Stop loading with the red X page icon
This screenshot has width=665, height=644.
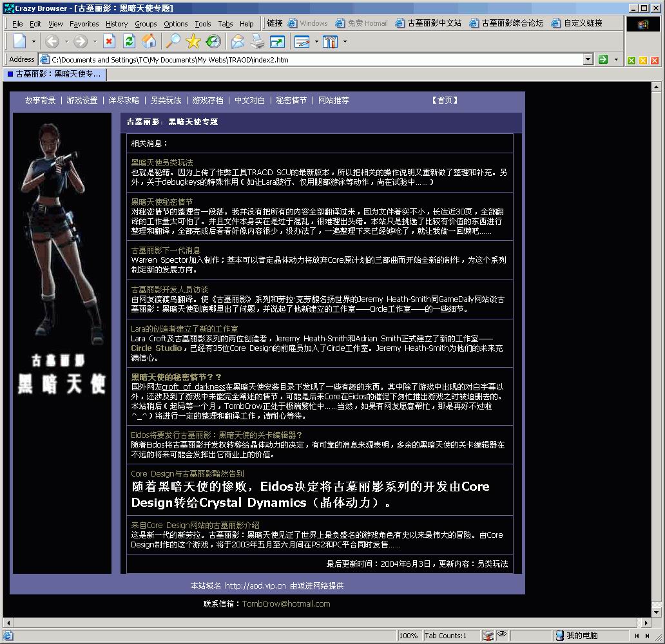coord(109,41)
